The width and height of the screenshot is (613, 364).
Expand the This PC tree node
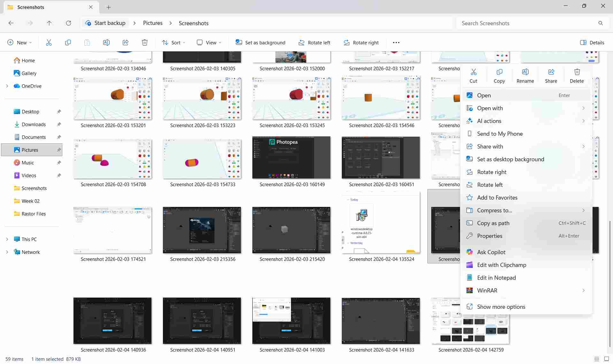click(7, 239)
